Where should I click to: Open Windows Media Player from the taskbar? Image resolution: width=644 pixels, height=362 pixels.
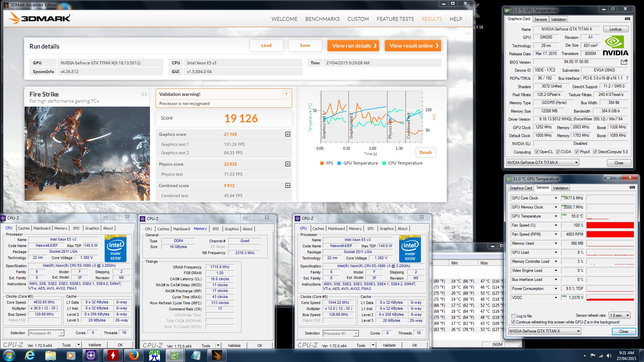coord(70,355)
